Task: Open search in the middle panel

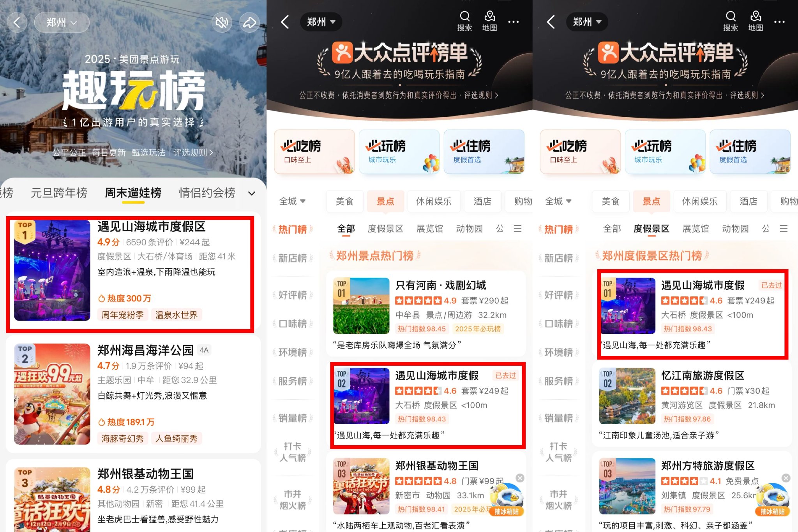Action: 464,21
